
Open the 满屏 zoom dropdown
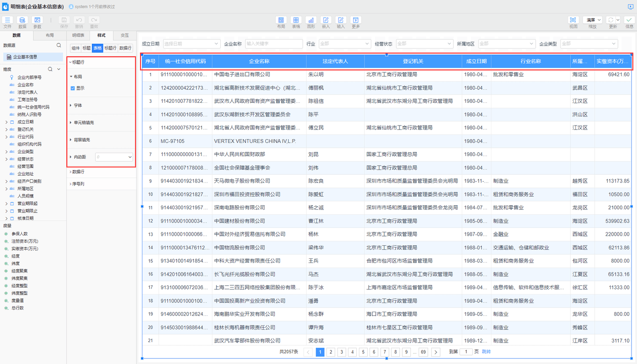tap(592, 20)
